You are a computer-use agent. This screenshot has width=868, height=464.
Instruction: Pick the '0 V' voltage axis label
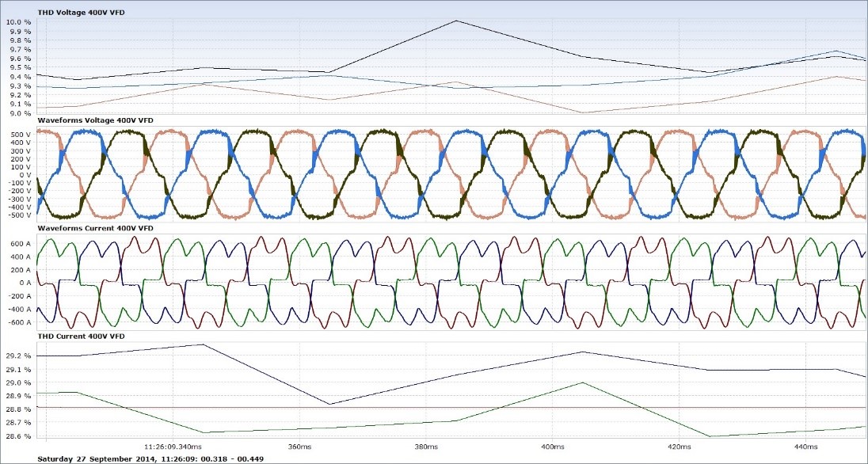click(x=25, y=175)
